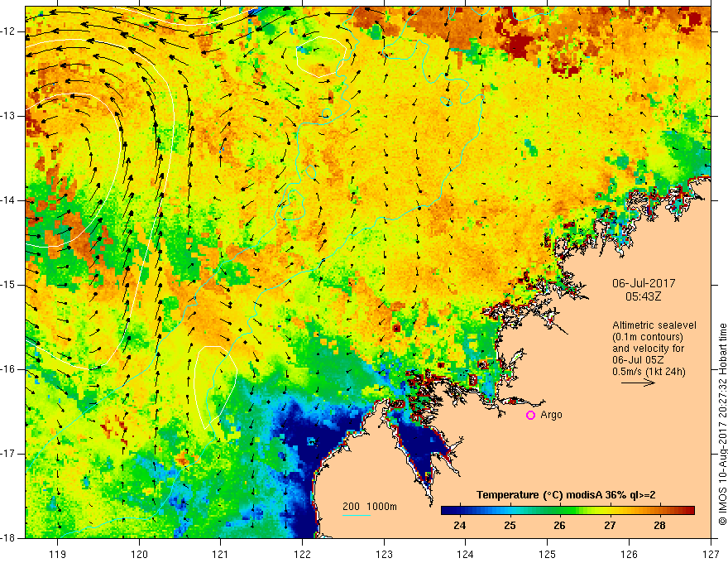Click the "06-Jul-2017" date text
This screenshot has height=563, width=728.
tap(644, 283)
